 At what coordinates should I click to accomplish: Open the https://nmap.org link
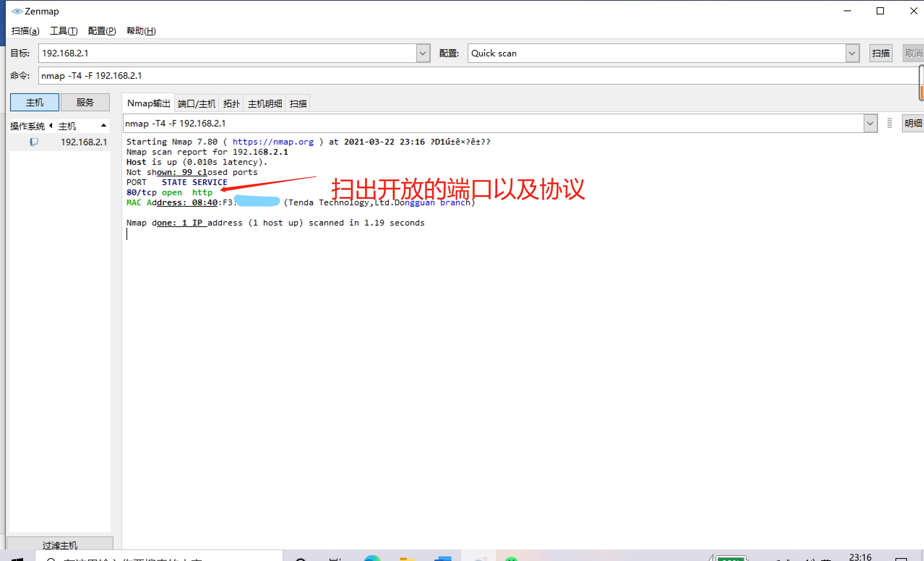click(x=273, y=142)
